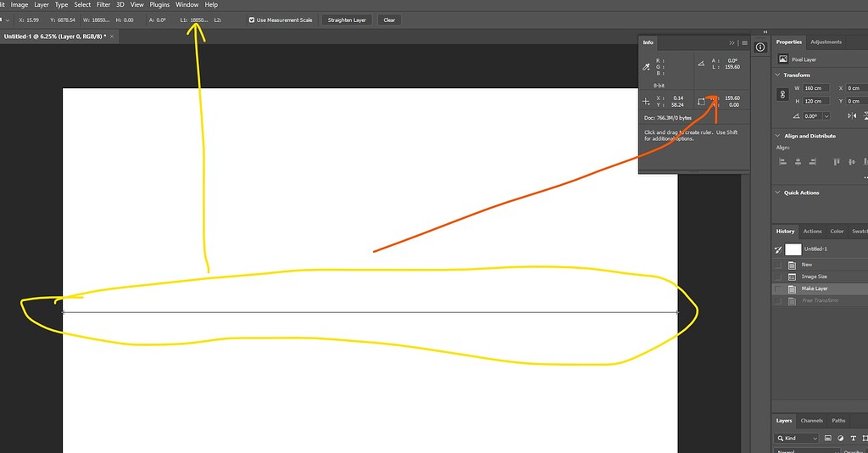This screenshot has height=453, width=868.
Task: Click the Transform width field 160 cm
Action: [816, 88]
